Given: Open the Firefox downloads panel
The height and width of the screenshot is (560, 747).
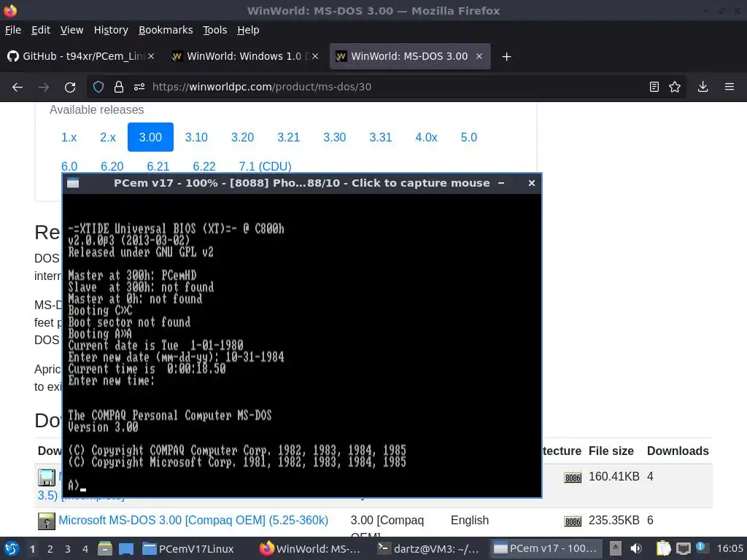Looking at the screenshot, I should click(703, 87).
